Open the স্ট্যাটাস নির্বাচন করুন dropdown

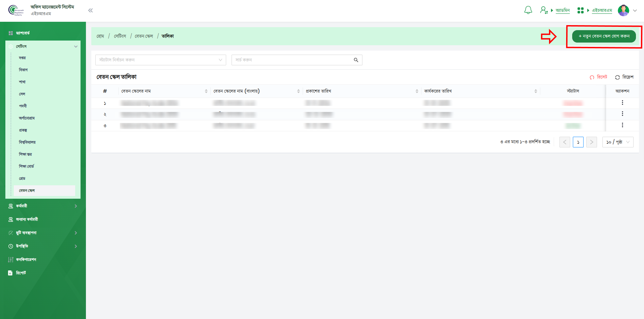point(160,60)
